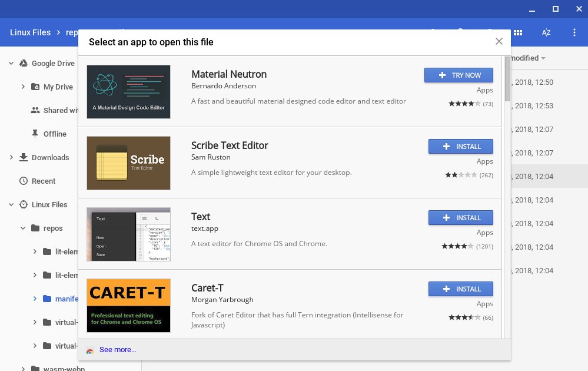Open Downloads in the sidebar
Viewport: 588px width, 371px height.
pos(50,158)
